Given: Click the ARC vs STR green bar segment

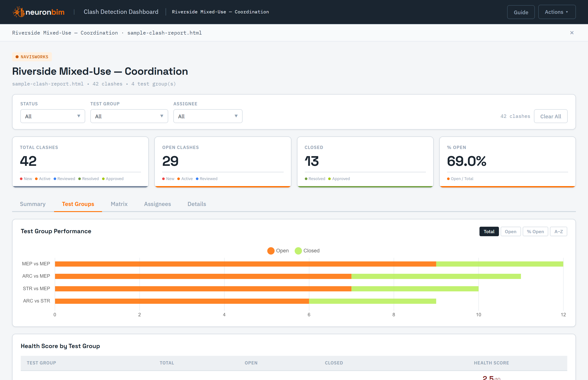Looking at the screenshot, I should [x=372, y=301].
